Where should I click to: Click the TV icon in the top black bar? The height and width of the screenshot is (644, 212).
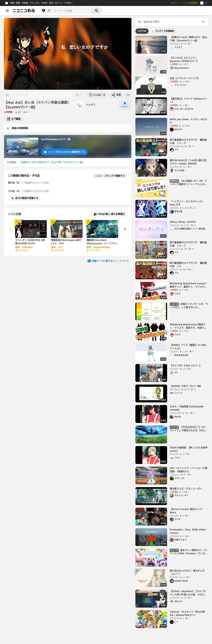pyautogui.click(x=6, y=3)
